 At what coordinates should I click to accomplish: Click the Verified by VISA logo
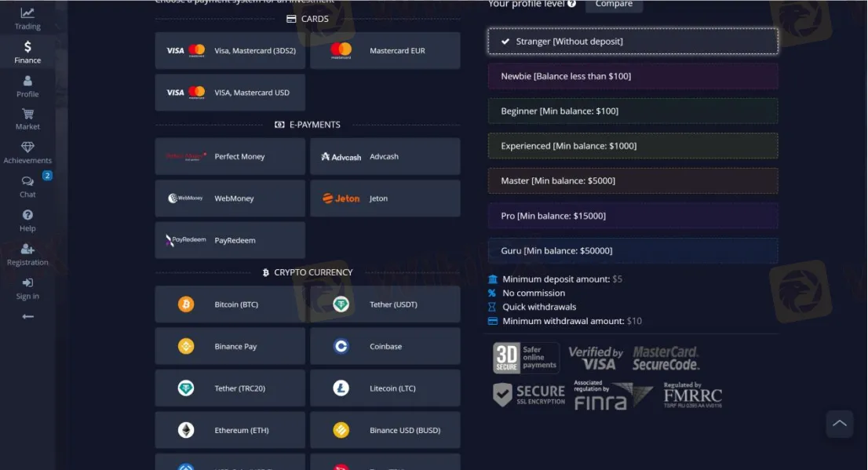pyautogui.click(x=596, y=358)
